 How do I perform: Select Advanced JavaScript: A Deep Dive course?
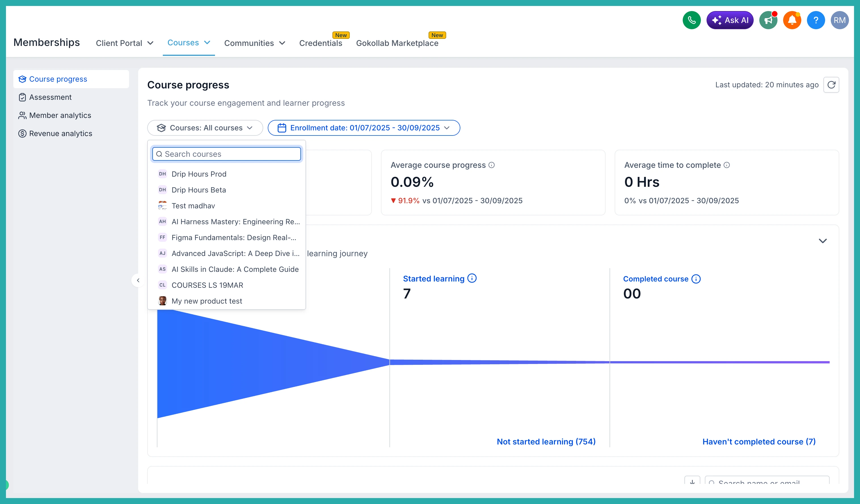click(227, 253)
